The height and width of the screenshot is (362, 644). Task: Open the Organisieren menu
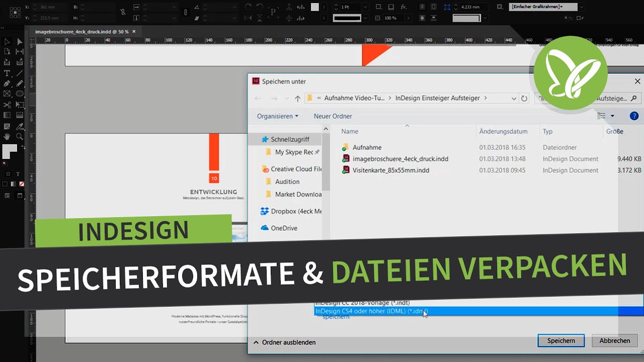(x=277, y=116)
